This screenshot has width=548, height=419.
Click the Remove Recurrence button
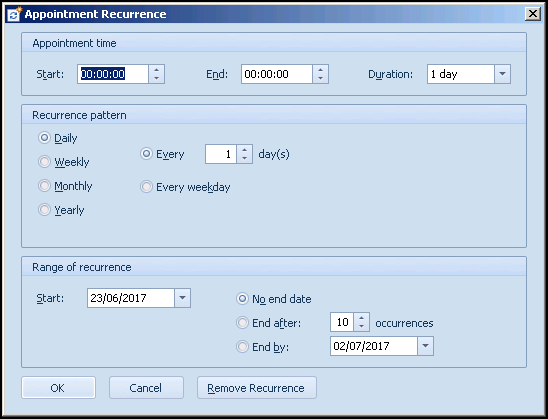click(257, 388)
